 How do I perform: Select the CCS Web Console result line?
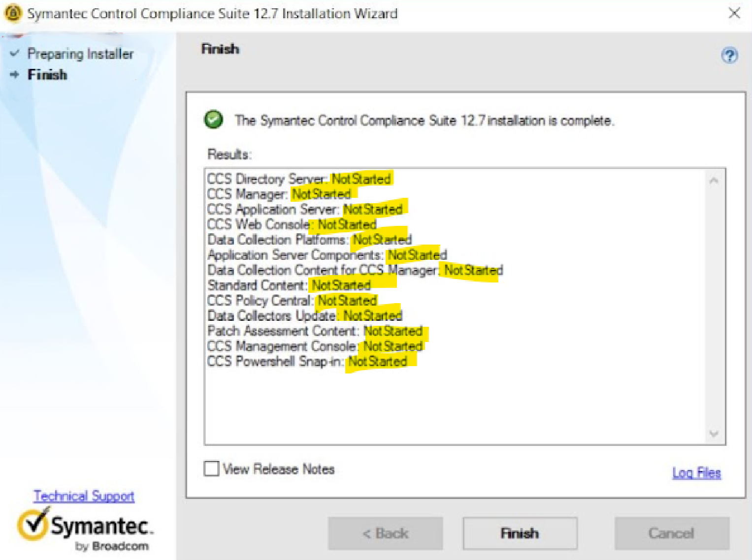pos(292,224)
